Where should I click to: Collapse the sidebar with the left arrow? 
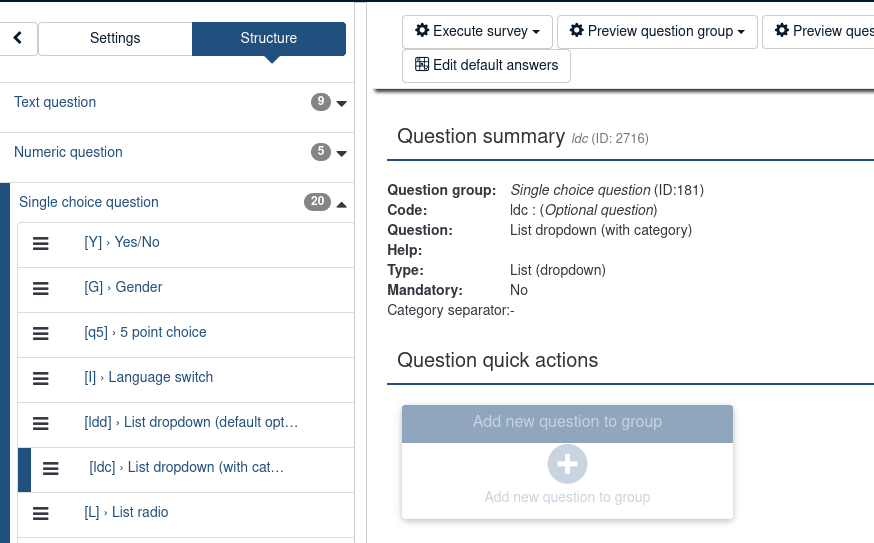(x=19, y=39)
